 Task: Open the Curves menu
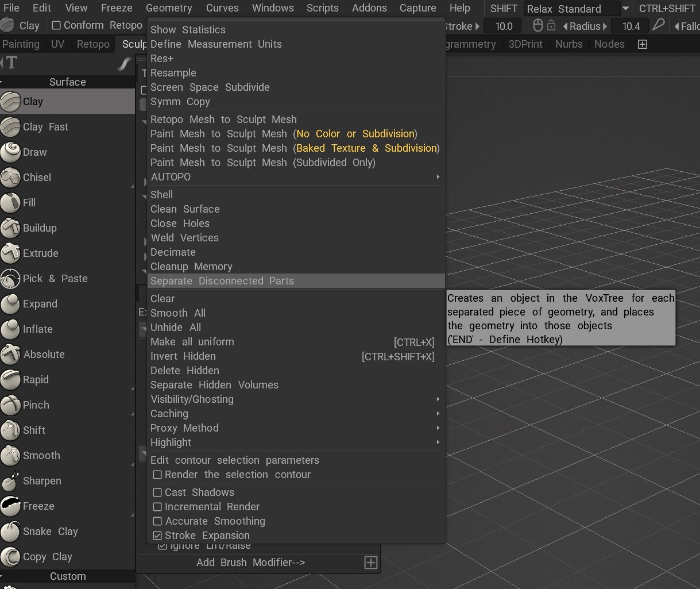(222, 8)
